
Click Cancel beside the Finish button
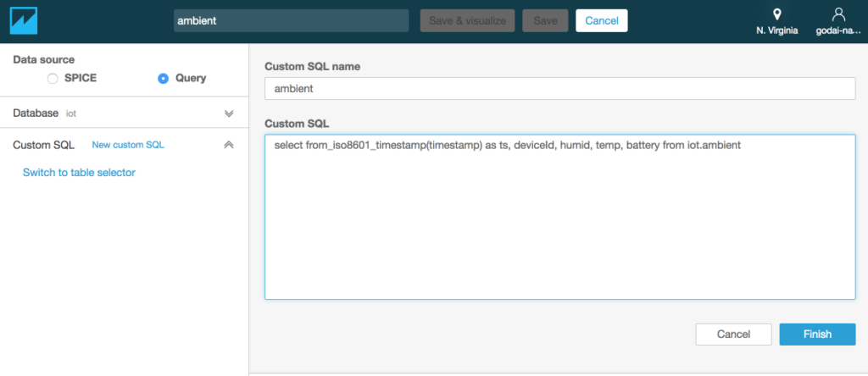coord(733,334)
